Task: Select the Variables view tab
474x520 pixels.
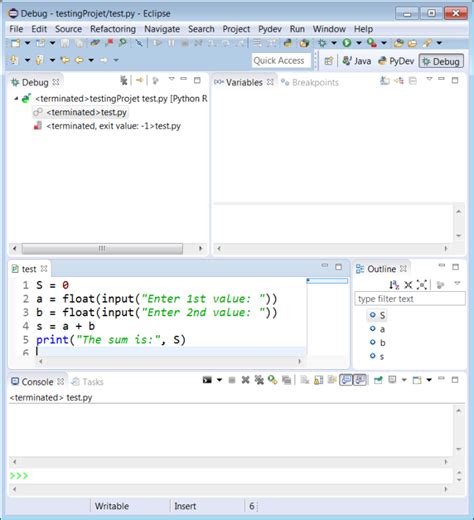Action: coord(244,82)
